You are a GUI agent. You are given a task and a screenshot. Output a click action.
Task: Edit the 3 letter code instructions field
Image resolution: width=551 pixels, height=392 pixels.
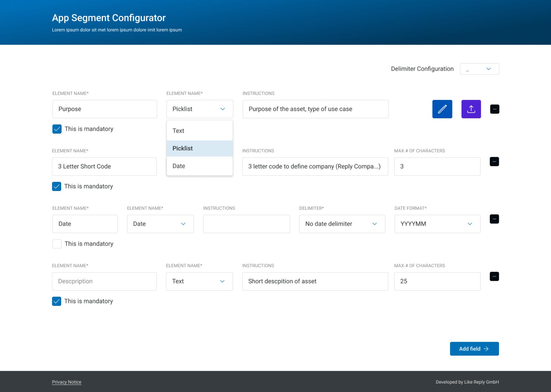(x=315, y=166)
